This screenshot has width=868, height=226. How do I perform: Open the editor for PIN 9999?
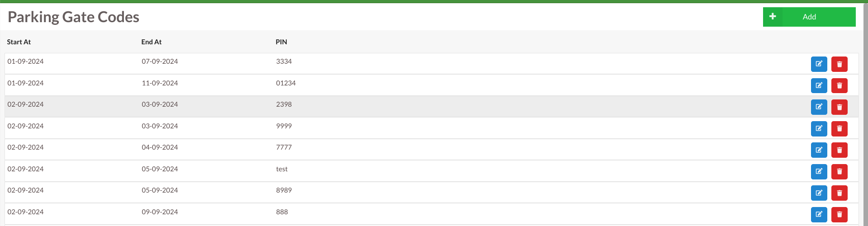[x=819, y=129]
